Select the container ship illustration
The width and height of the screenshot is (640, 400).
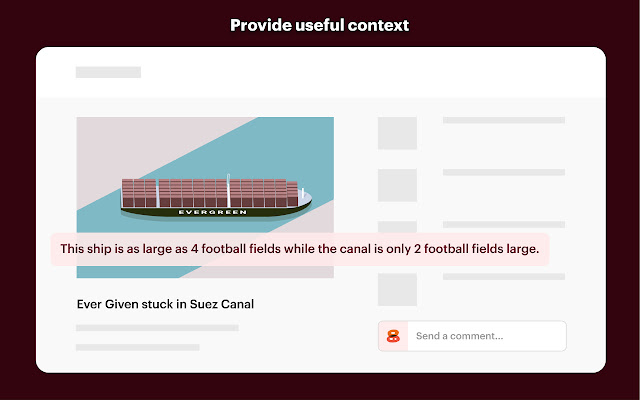(x=216, y=197)
